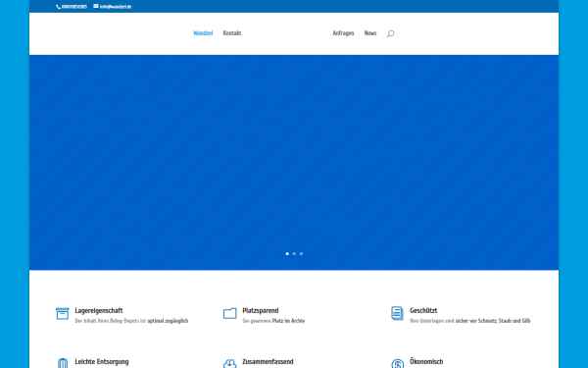Click the folder icon beside Platzsparend

point(230,314)
